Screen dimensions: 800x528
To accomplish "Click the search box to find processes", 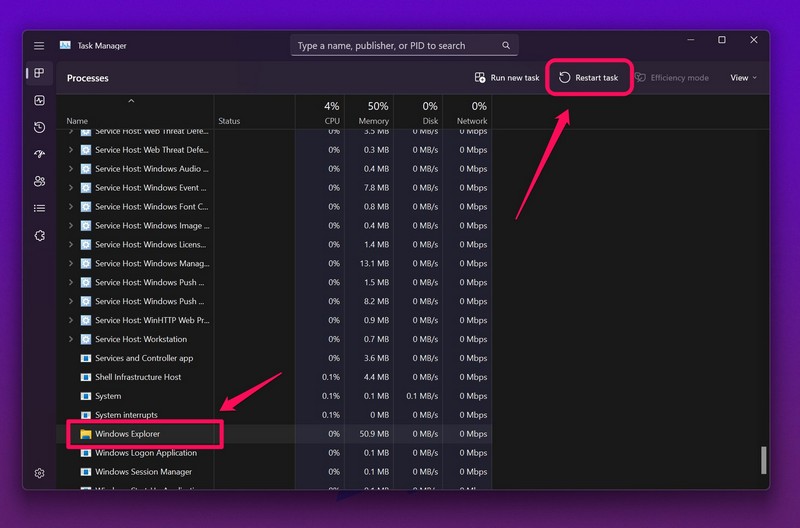I will tap(404, 46).
